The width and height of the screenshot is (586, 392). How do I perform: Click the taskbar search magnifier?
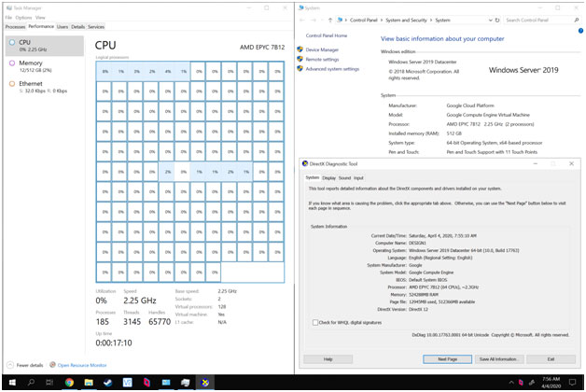pos(32,383)
